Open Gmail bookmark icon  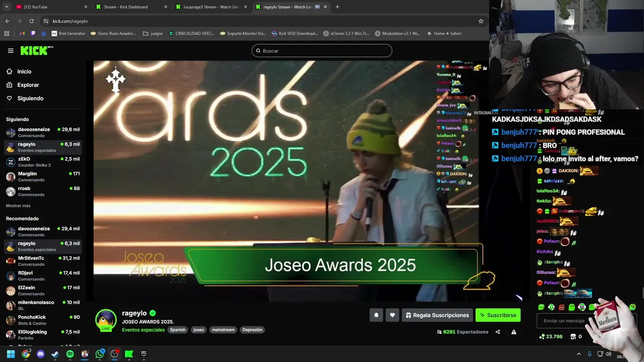(x=22, y=34)
